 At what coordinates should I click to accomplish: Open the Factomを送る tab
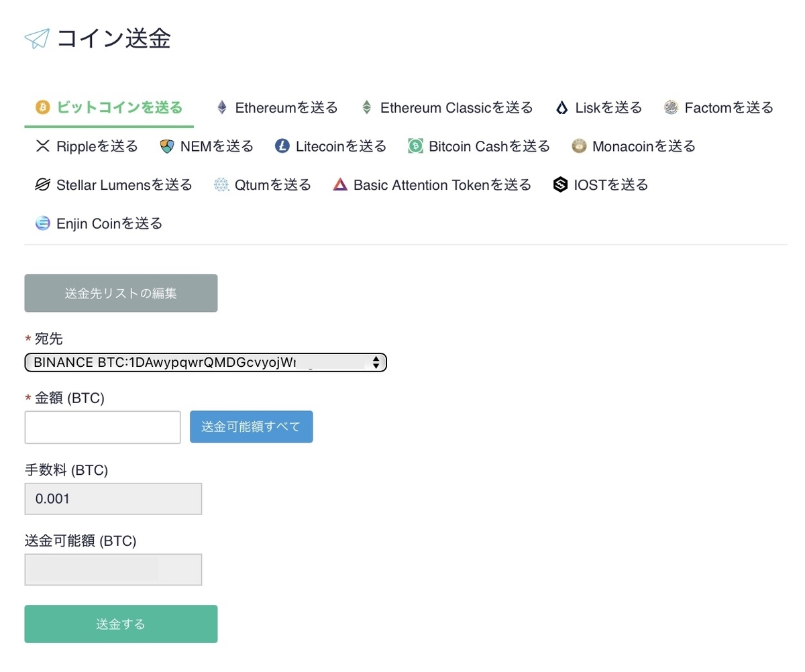pos(719,107)
